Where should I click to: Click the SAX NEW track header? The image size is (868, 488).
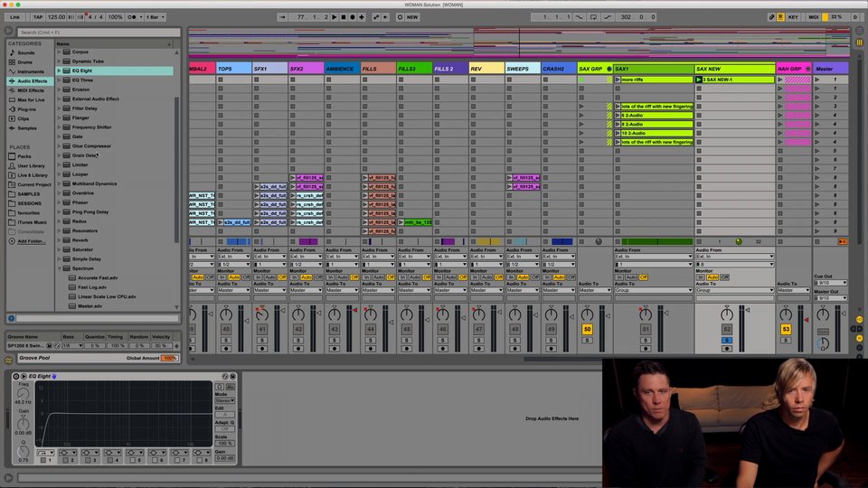tap(734, 69)
